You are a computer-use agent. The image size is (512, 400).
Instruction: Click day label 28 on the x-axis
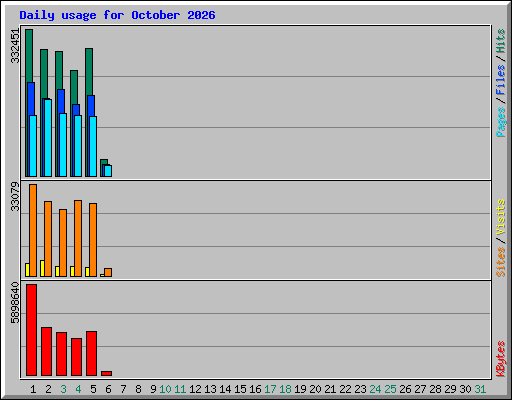click(435, 389)
